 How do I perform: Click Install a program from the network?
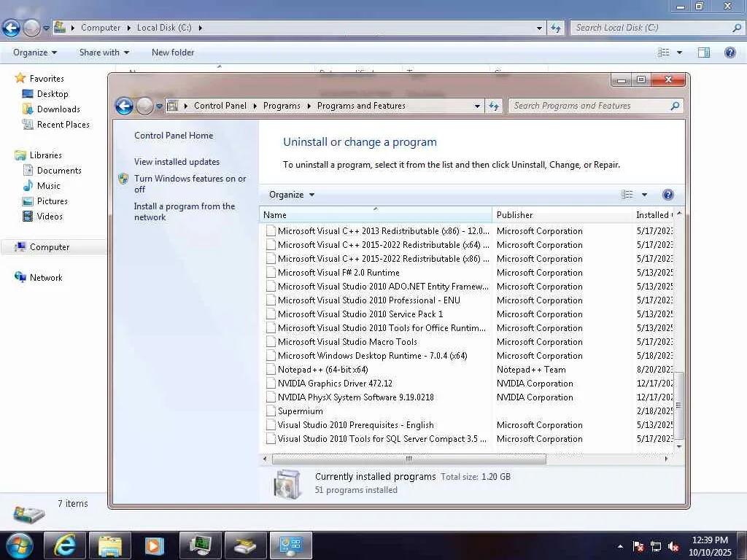[185, 211]
